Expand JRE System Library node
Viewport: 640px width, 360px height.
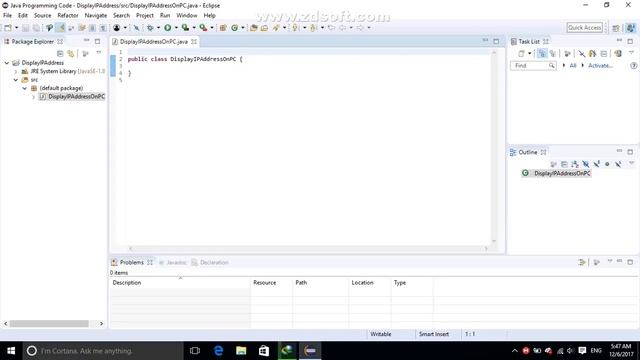click(16, 71)
